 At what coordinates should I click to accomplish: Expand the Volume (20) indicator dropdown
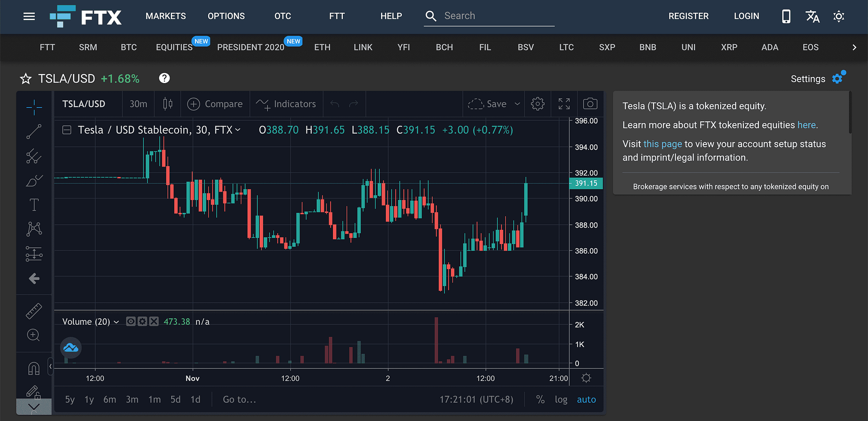point(116,322)
